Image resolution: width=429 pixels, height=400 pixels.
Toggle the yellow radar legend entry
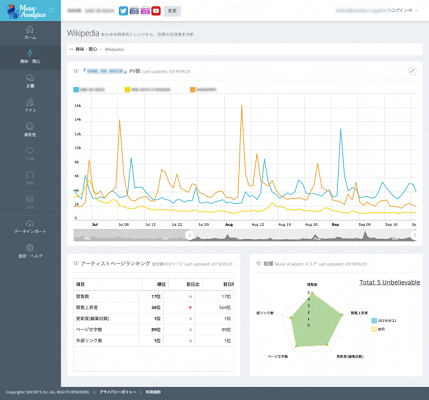(x=378, y=329)
